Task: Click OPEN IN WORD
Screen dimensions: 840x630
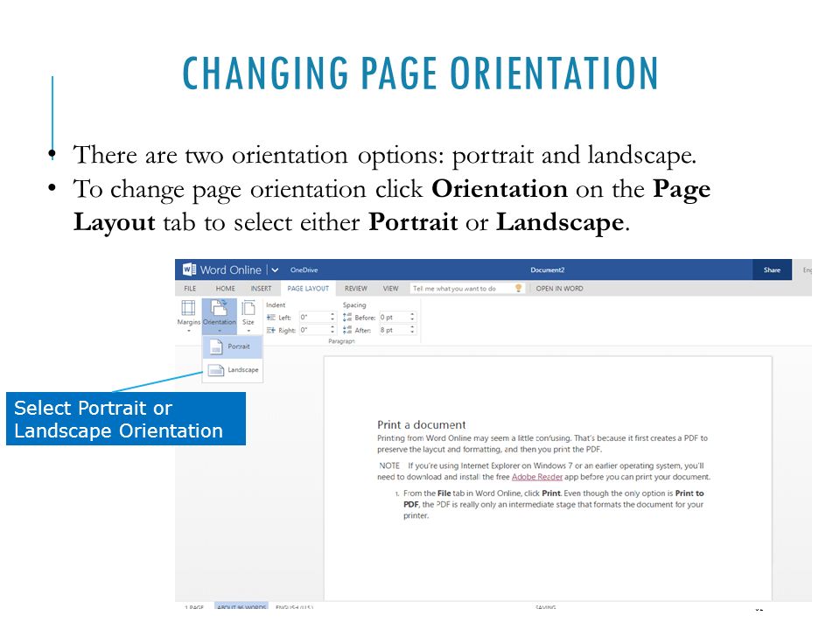Action: point(559,288)
